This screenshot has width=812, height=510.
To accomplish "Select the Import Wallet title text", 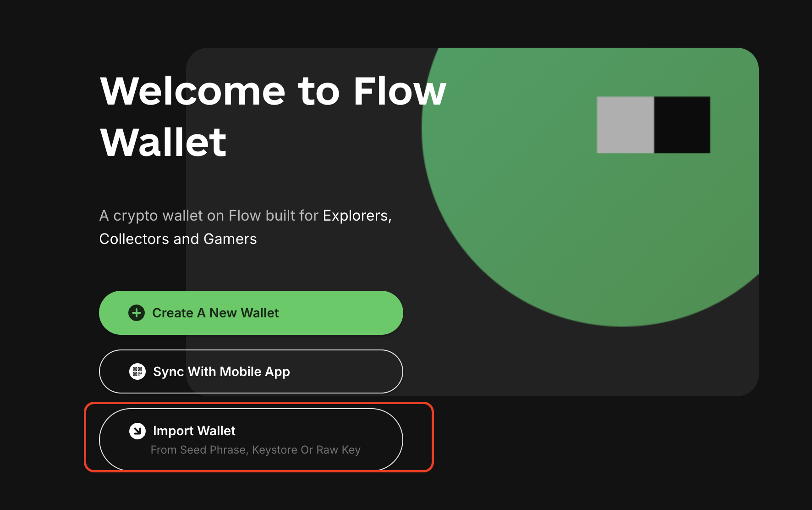I will pos(194,431).
